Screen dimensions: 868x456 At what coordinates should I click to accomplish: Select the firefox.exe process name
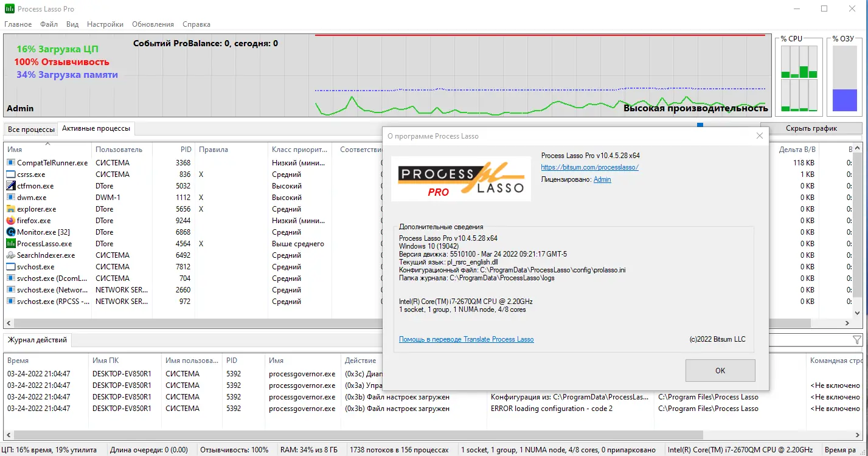34,221
